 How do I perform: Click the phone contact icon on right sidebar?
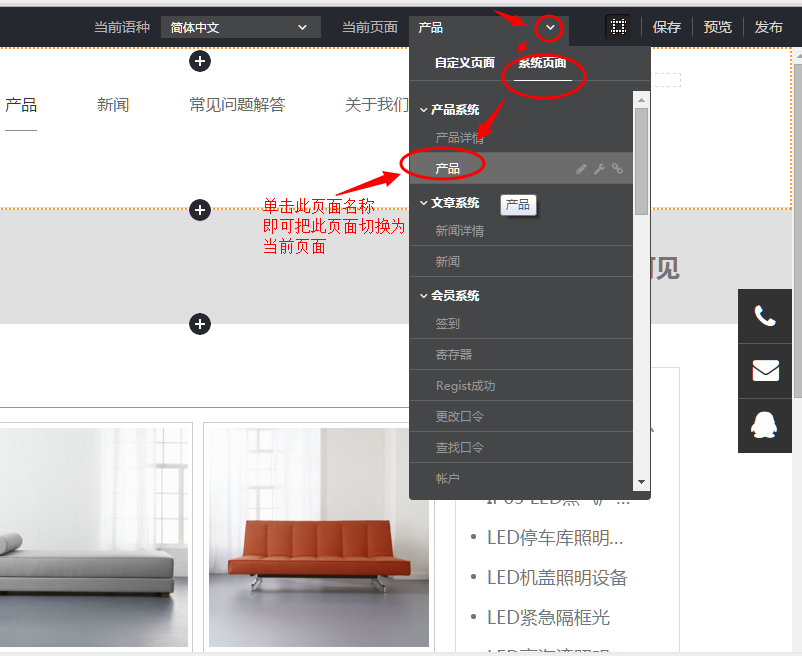tap(765, 315)
